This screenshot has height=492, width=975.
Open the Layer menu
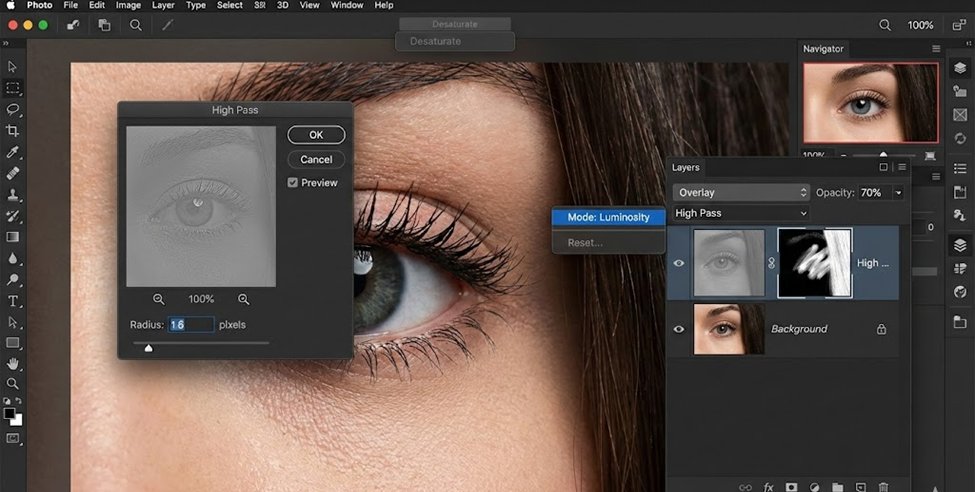[163, 5]
